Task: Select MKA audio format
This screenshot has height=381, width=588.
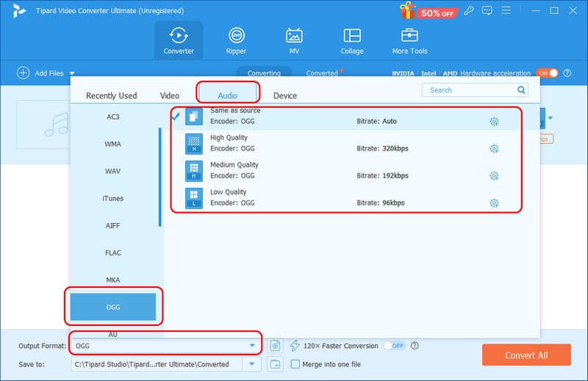Action: [113, 280]
